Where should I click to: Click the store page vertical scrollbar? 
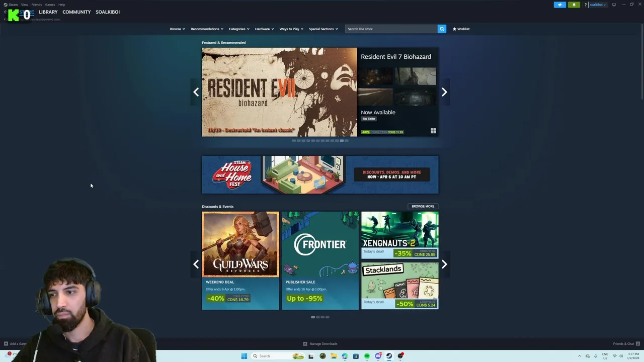coord(641,63)
